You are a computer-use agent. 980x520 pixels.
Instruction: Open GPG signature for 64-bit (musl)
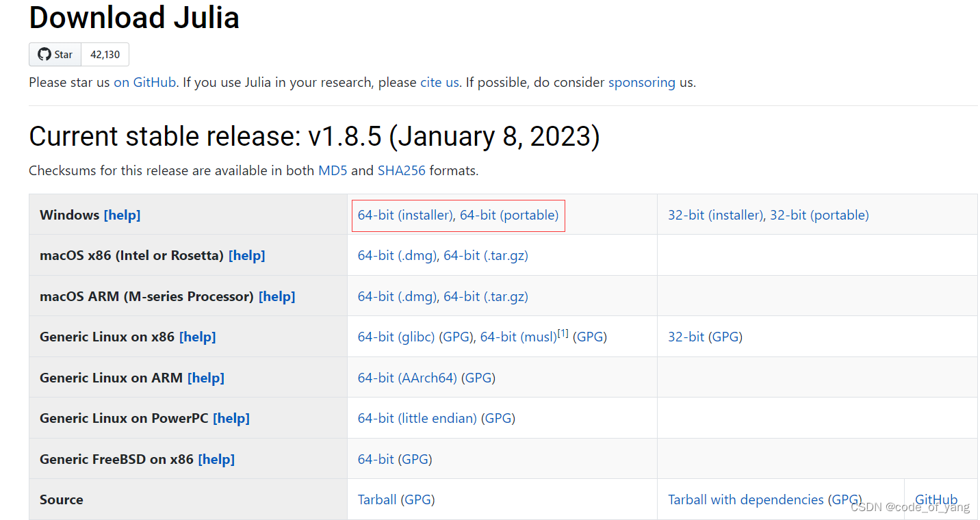tap(591, 337)
